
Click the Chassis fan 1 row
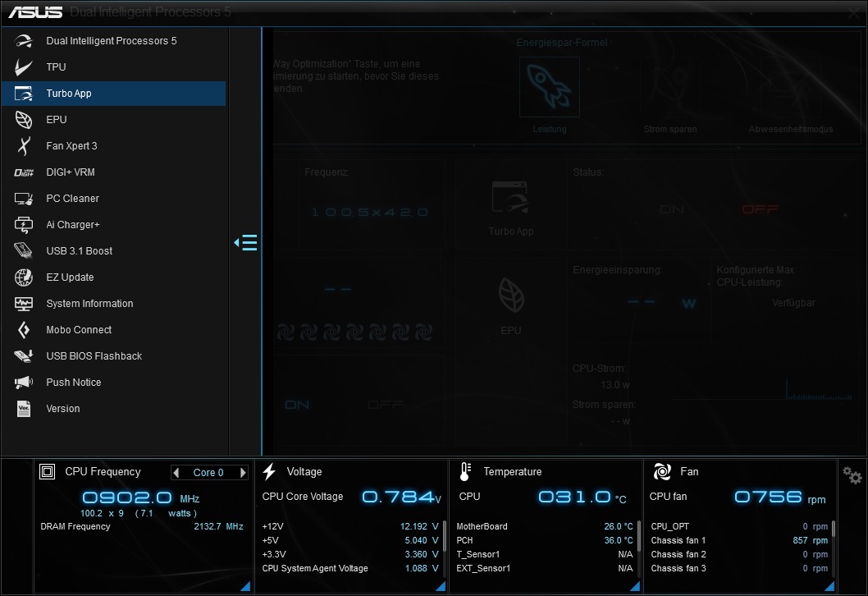coord(739,540)
